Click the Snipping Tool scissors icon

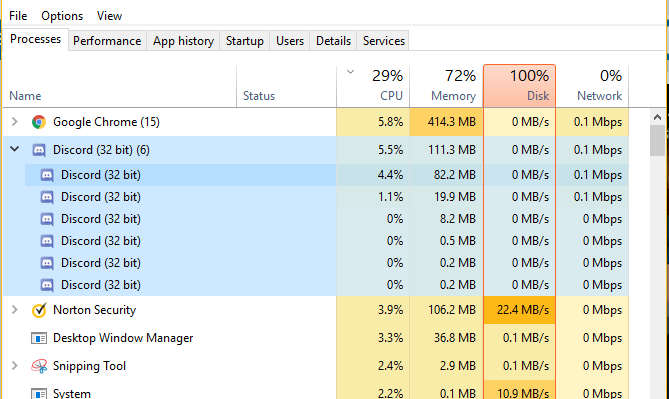(39, 366)
